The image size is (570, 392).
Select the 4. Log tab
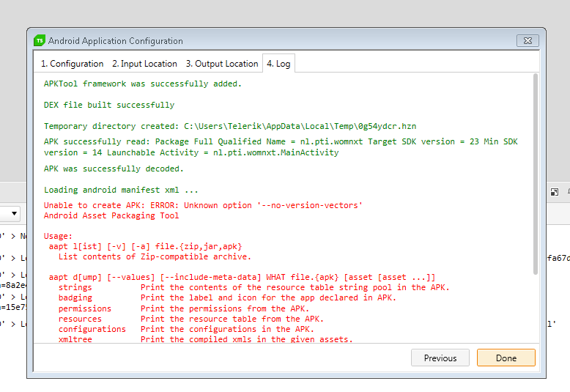(x=278, y=64)
